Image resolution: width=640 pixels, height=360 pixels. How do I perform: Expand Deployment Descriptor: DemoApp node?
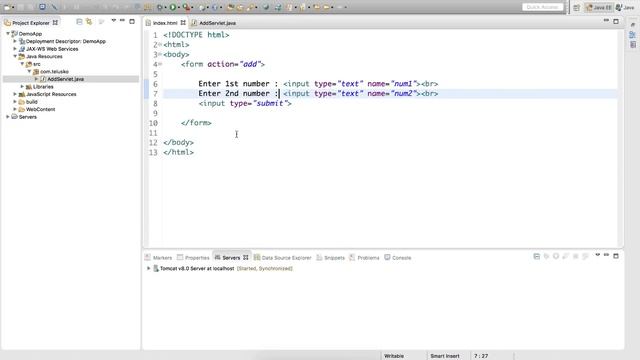tap(15, 41)
